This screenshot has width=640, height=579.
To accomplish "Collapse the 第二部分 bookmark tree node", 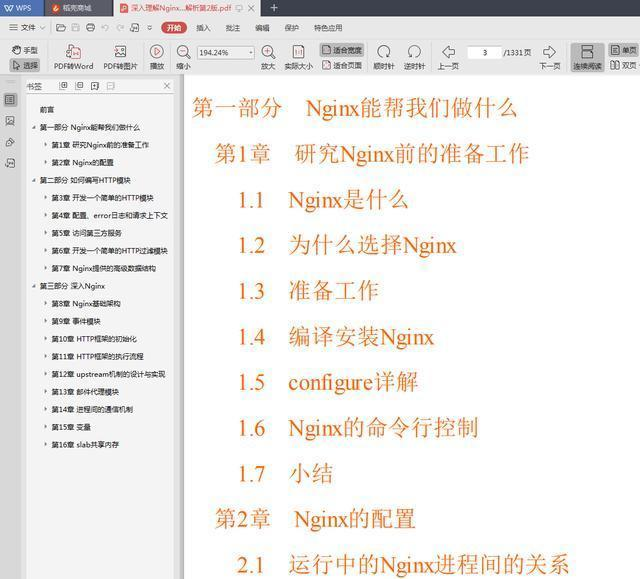I will pos(34,180).
